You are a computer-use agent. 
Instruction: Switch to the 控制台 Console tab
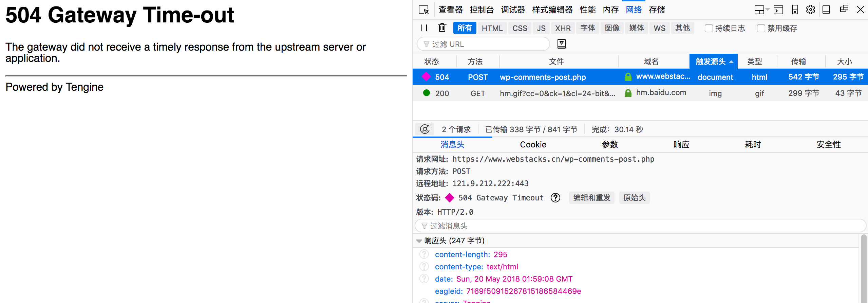[482, 10]
